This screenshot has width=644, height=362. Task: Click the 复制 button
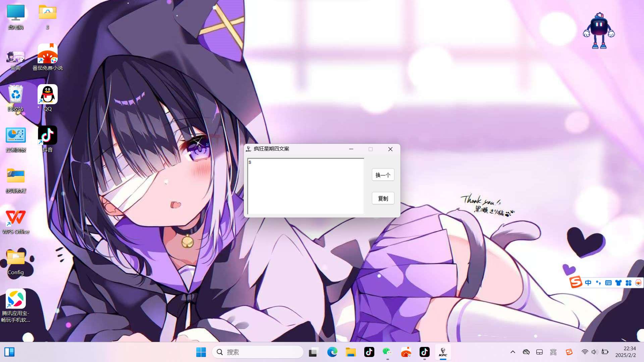(x=383, y=198)
